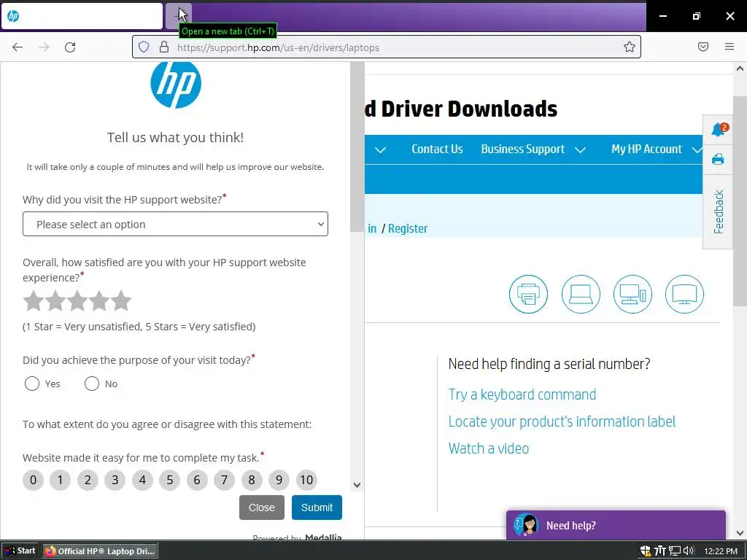Screen dimensions: 747x560
Task: Select the Firefox HP Laptop taskbar item
Action: click(100, 551)
